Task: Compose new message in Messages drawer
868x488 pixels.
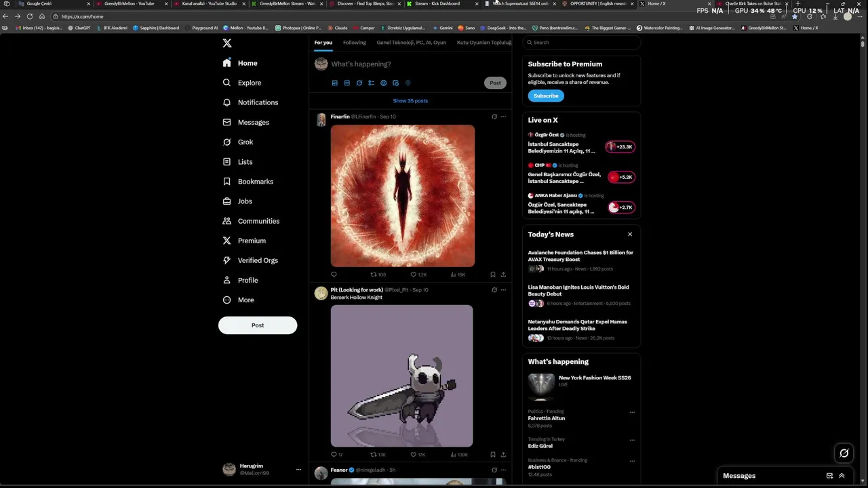Action: click(x=829, y=476)
